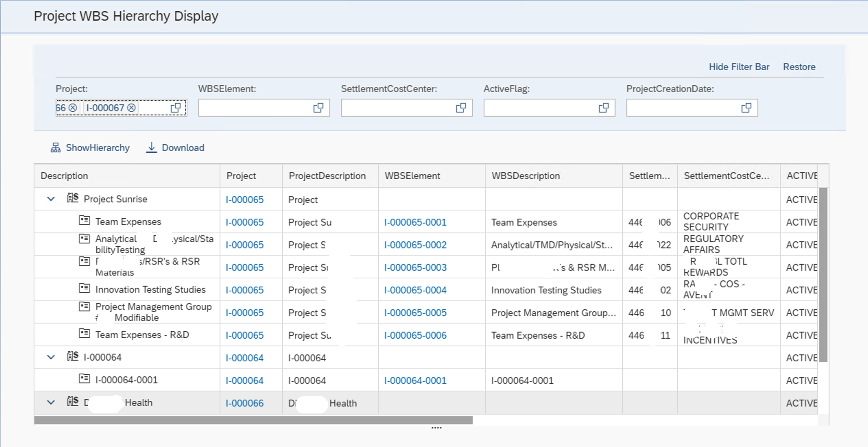Collapse the I-000064 tree node
This screenshot has height=447, width=868.
(51, 357)
